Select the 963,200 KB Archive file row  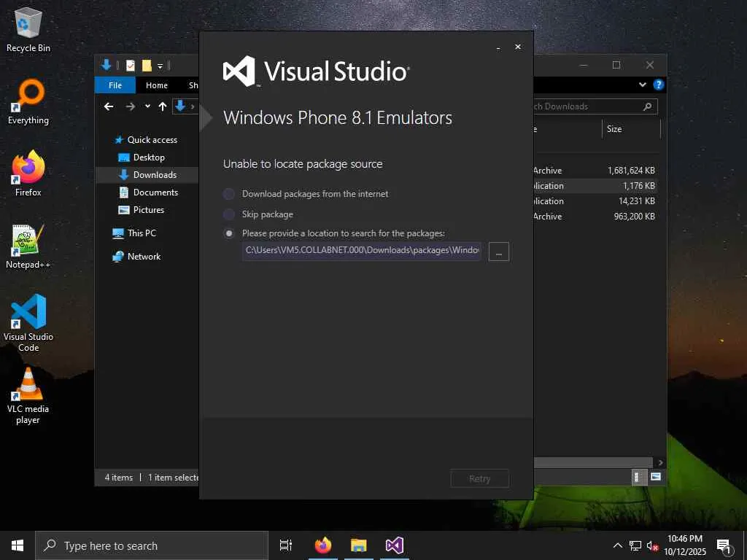[595, 216]
